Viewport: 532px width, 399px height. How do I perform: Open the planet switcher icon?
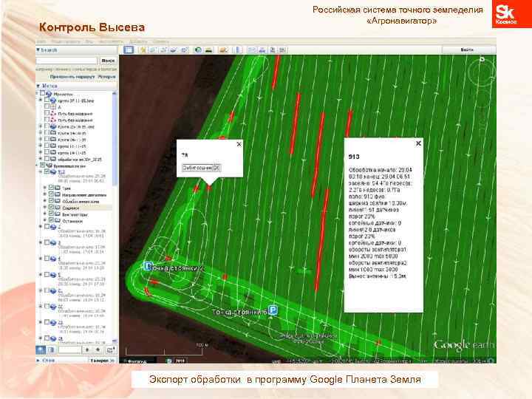pyautogui.click(x=223, y=50)
